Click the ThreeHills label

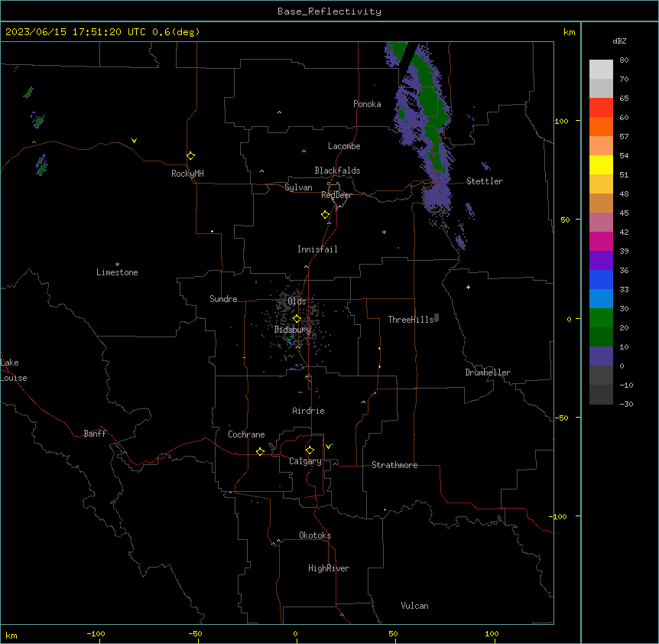pyautogui.click(x=411, y=320)
